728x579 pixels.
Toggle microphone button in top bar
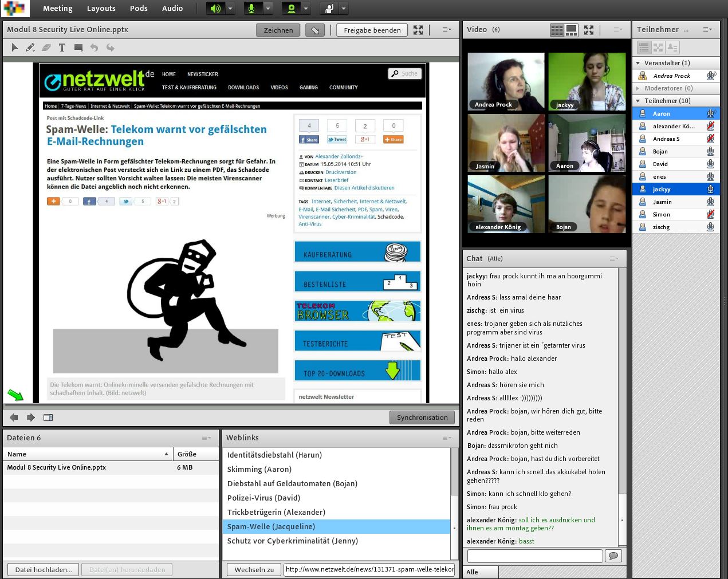252,9
